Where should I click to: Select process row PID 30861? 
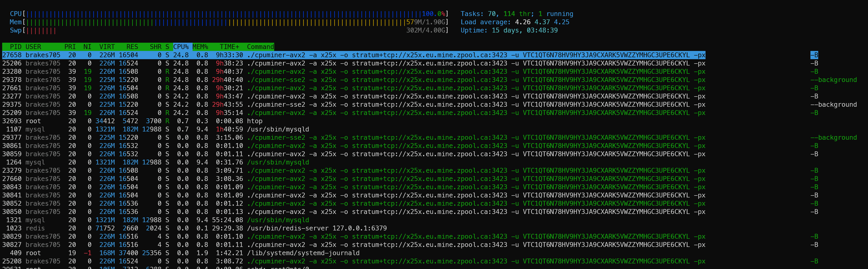(x=410, y=146)
